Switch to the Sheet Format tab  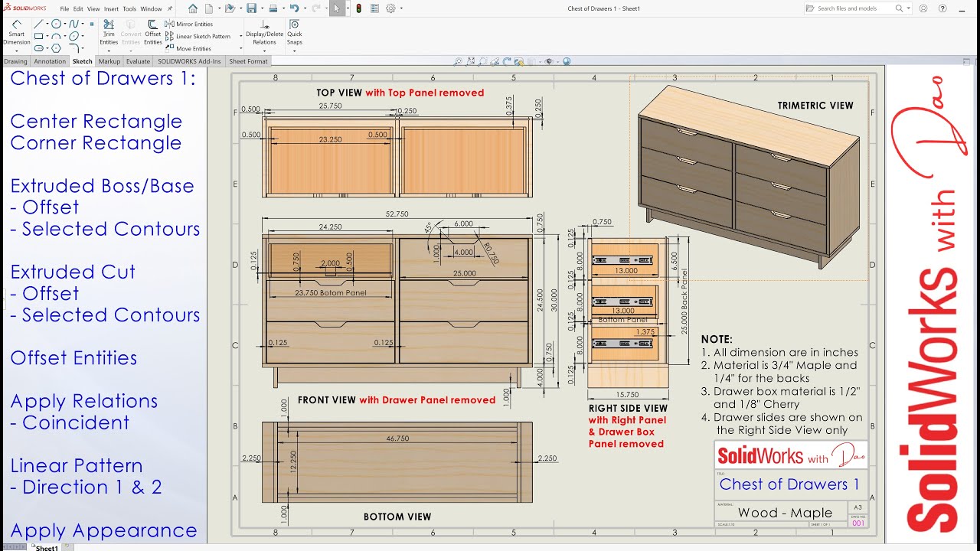click(248, 61)
